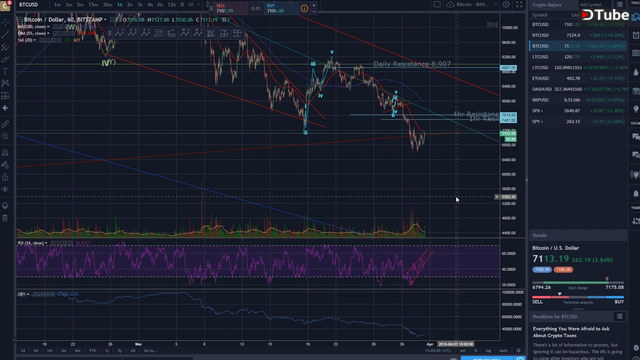Click the Day's Range slider bar
640x360 pixels.
pyautogui.click(x=578, y=282)
